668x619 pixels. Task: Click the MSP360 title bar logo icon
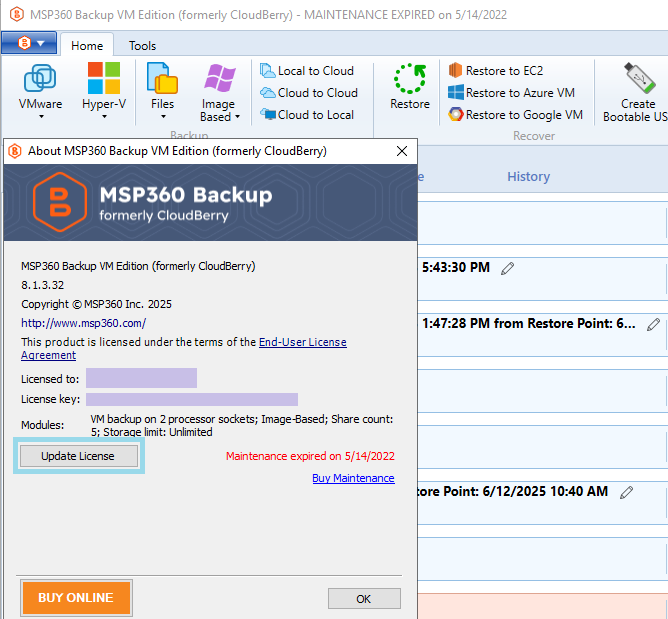coord(16,14)
